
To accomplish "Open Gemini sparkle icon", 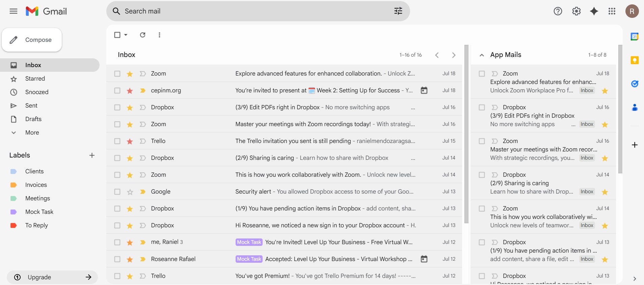I will 594,11.
